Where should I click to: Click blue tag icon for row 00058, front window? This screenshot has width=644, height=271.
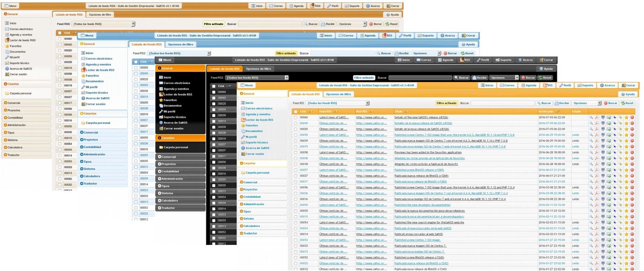click(615, 152)
